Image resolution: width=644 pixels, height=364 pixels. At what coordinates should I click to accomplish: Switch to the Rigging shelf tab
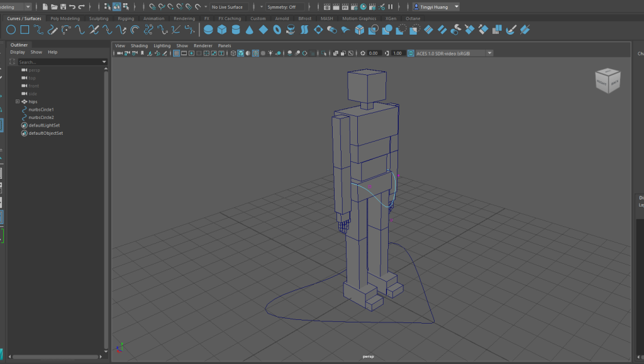(126, 18)
